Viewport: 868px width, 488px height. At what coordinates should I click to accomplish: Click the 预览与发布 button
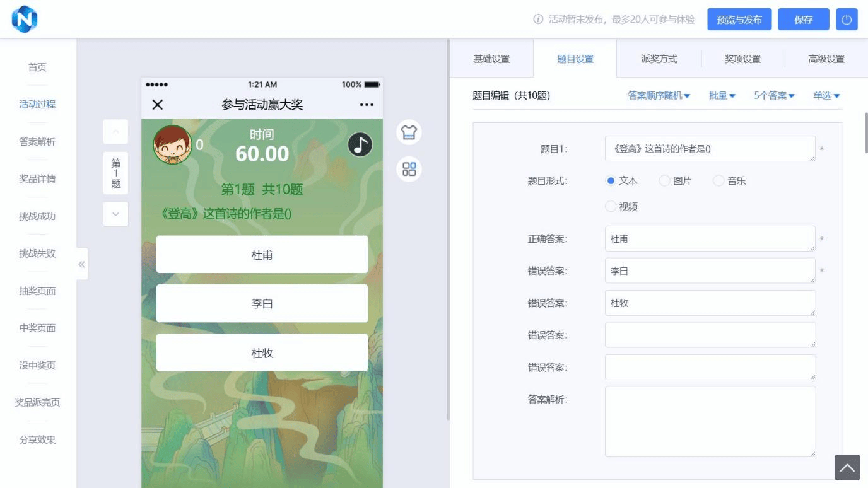pyautogui.click(x=740, y=20)
